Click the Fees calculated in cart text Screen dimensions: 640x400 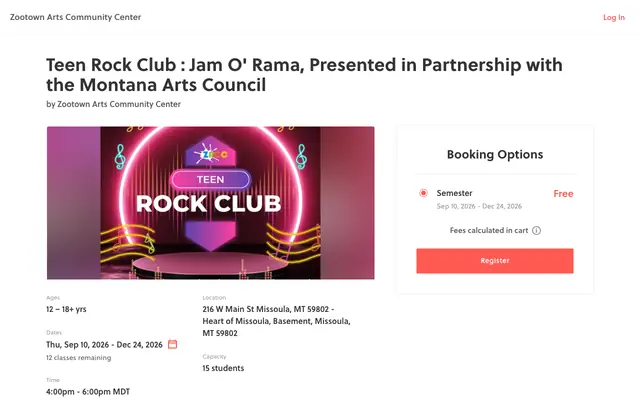coord(489,231)
